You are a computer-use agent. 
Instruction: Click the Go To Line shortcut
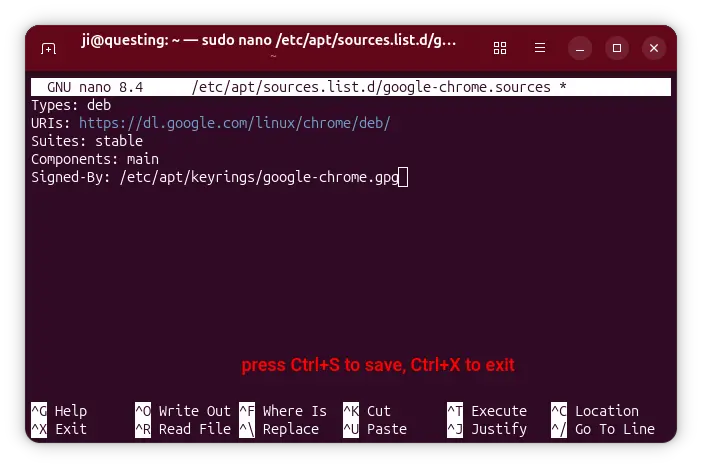coord(614,429)
